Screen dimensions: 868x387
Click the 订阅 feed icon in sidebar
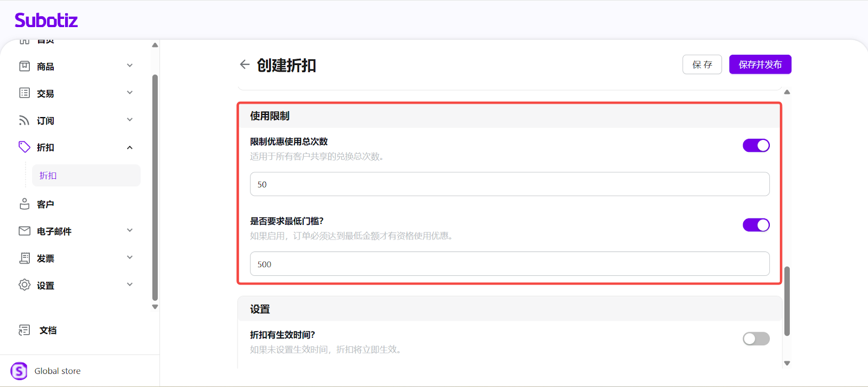[24, 120]
